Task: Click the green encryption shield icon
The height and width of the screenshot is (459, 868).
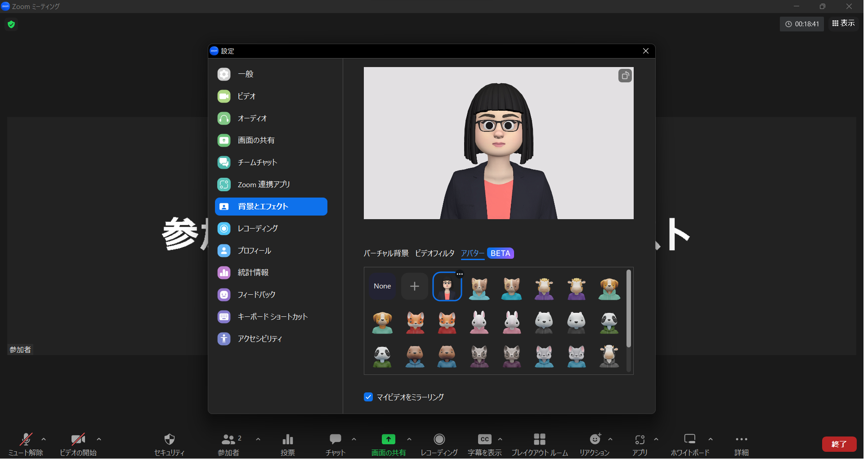Action: coord(12,24)
